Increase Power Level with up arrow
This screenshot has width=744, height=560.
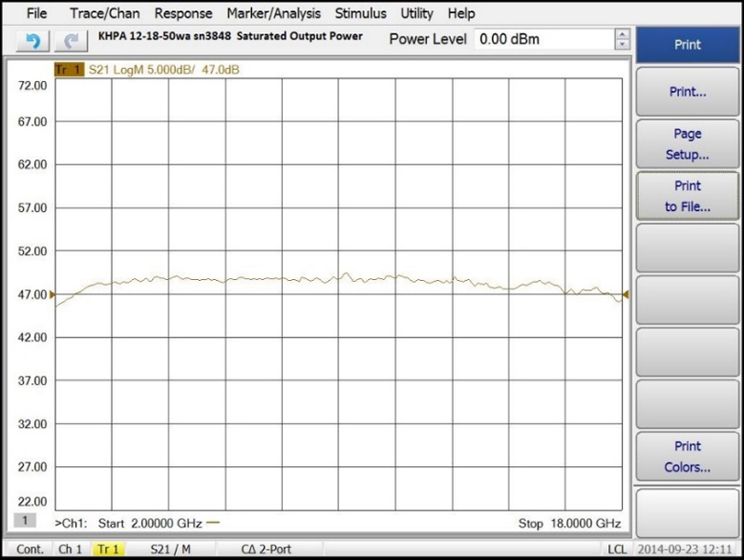(x=621, y=34)
